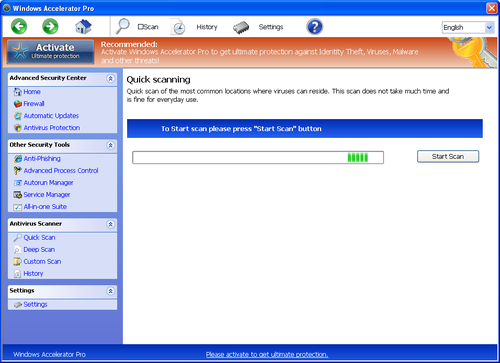Click the green Forward arrow icon
Screen dimensions: 500x363
pos(50,26)
